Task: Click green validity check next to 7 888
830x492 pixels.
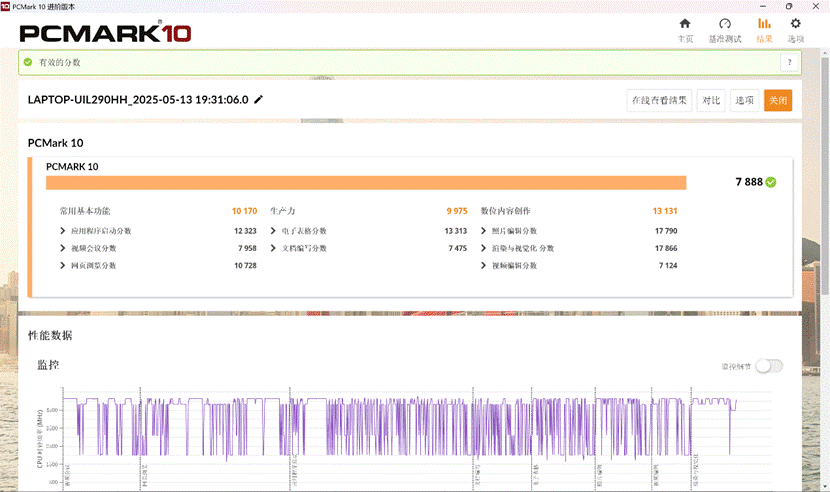Action: (771, 182)
